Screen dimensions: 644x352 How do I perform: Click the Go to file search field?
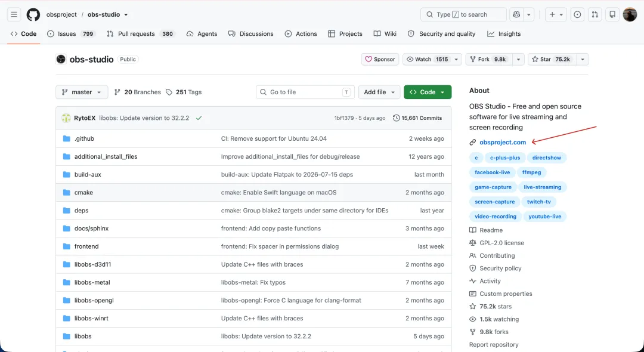click(x=305, y=92)
